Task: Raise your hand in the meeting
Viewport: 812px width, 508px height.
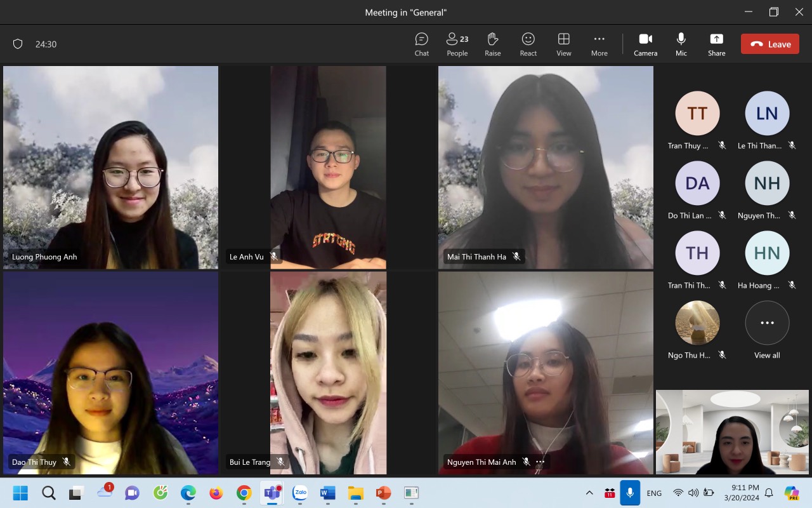Action: tap(492, 44)
